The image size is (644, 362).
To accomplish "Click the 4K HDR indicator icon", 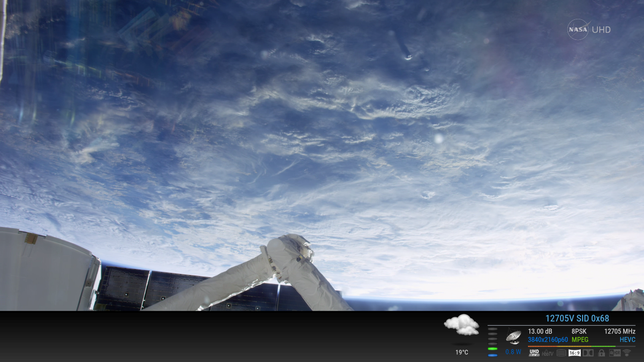I will click(615, 353).
